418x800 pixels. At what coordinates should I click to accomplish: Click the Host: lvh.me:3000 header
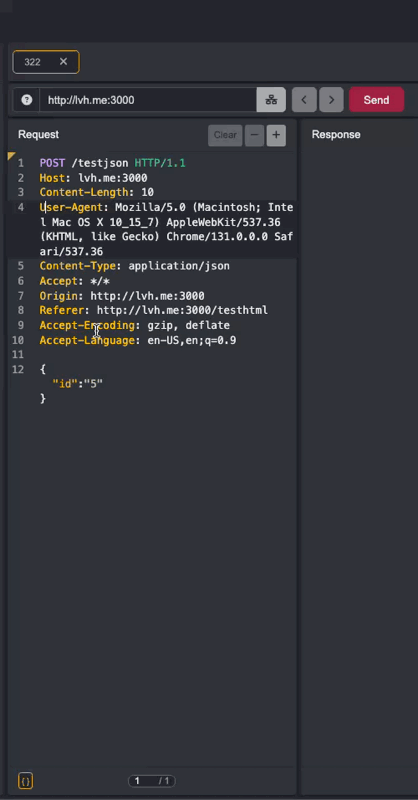coord(93,178)
